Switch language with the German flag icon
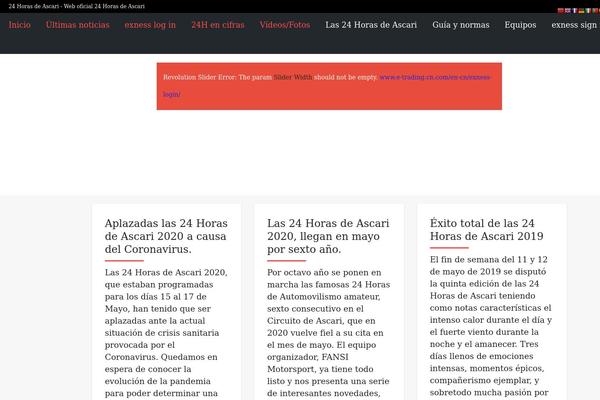The width and height of the screenshot is (600, 400). 581,11
